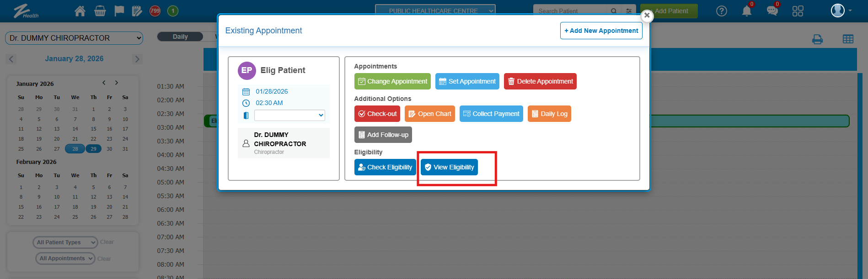The width and height of the screenshot is (868, 279).
Task: Open the chat messages icon
Action: 772,11
